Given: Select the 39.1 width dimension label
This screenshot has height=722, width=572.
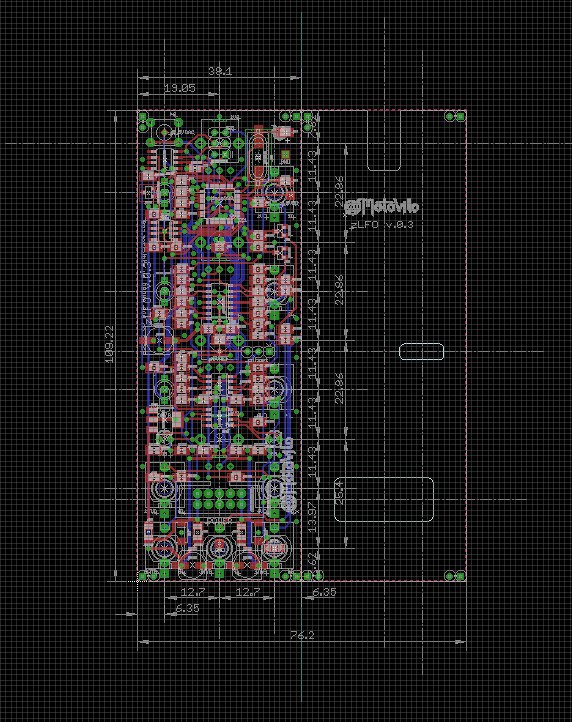Looking at the screenshot, I should 220,71.
